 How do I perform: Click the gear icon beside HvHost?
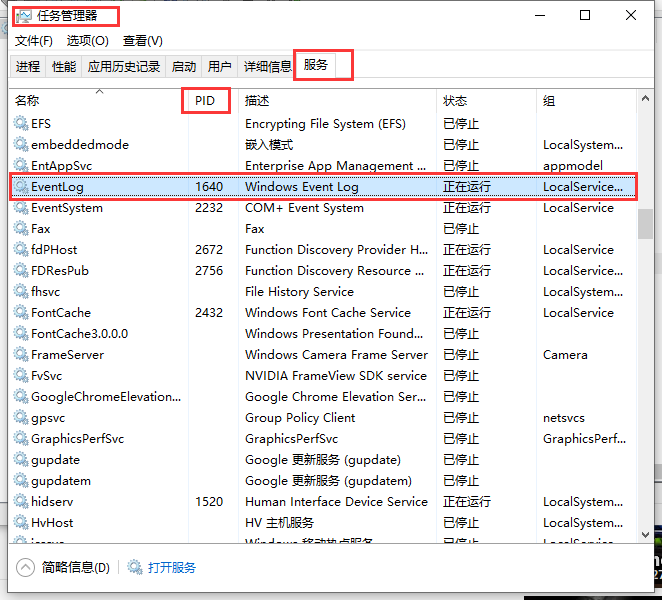[21, 522]
